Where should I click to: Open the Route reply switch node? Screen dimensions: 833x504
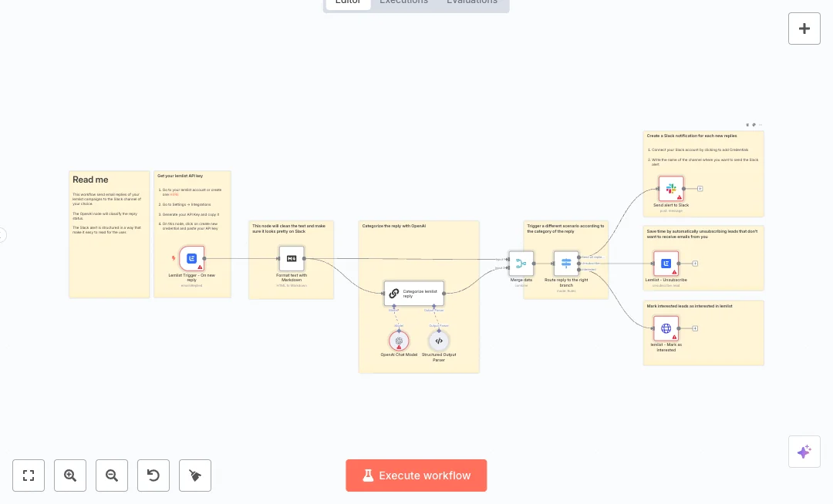pyautogui.click(x=566, y=264)
